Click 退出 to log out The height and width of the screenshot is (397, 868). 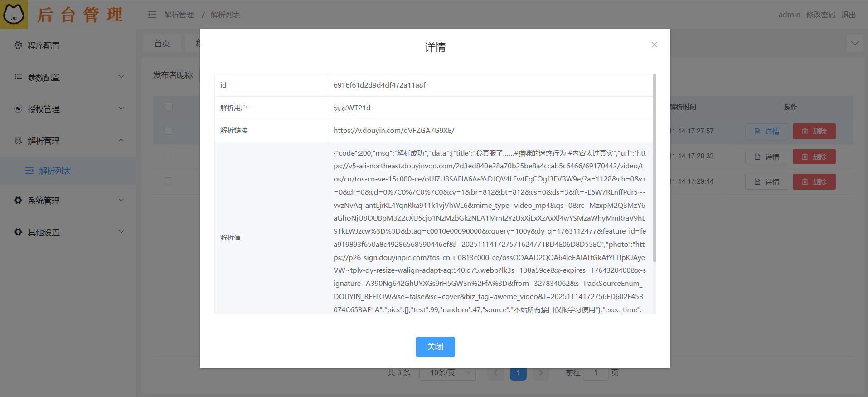click(848, 15)
